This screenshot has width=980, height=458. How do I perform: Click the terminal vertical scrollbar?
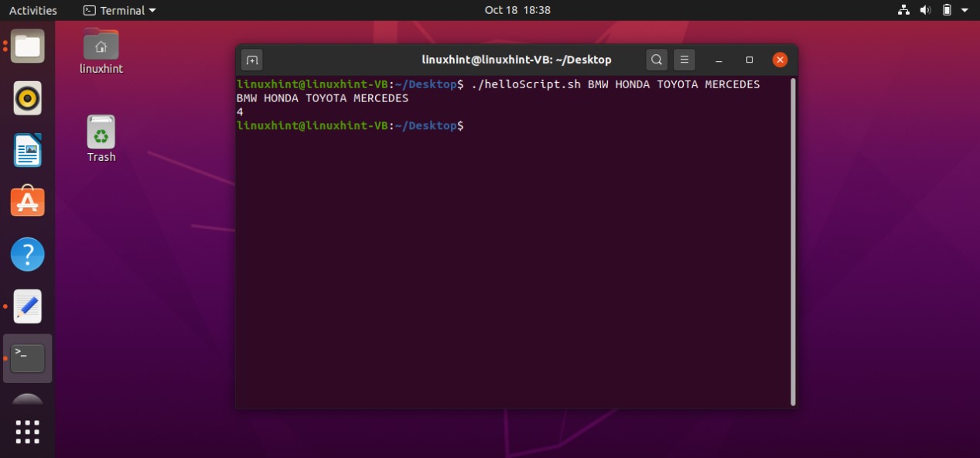tap(793, 240)
